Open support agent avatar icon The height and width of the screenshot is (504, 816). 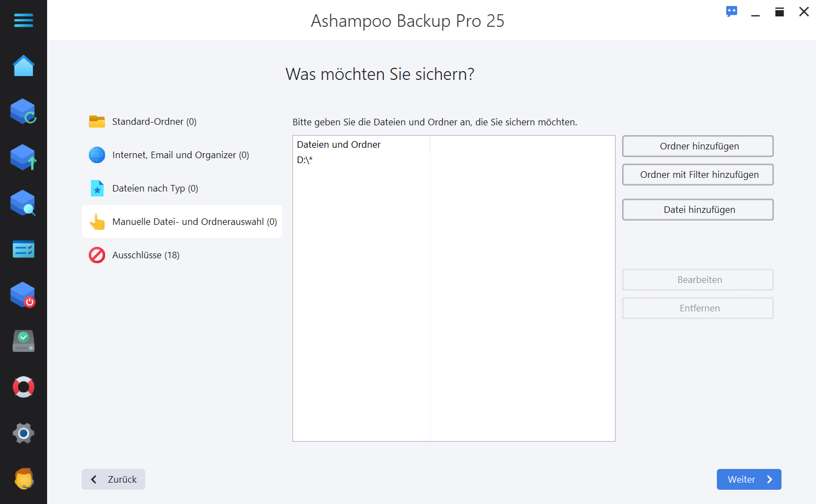point(24,479)
